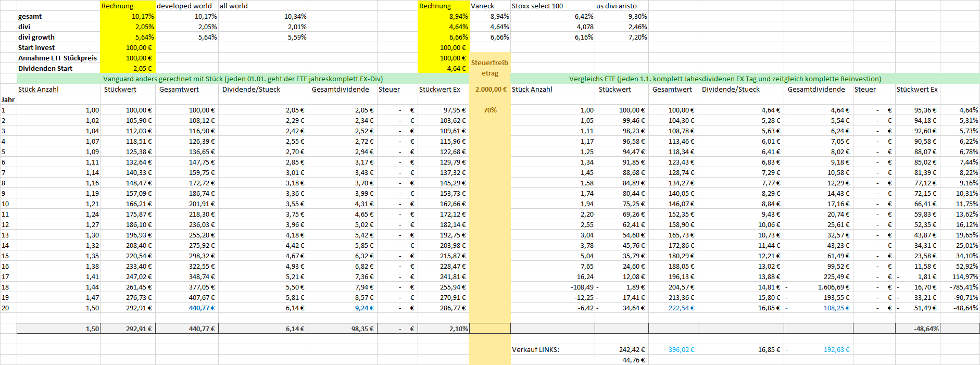
Task: Click the '- 51,49 €' Stückwert Ex cell
Action: (x=918, y=308)
